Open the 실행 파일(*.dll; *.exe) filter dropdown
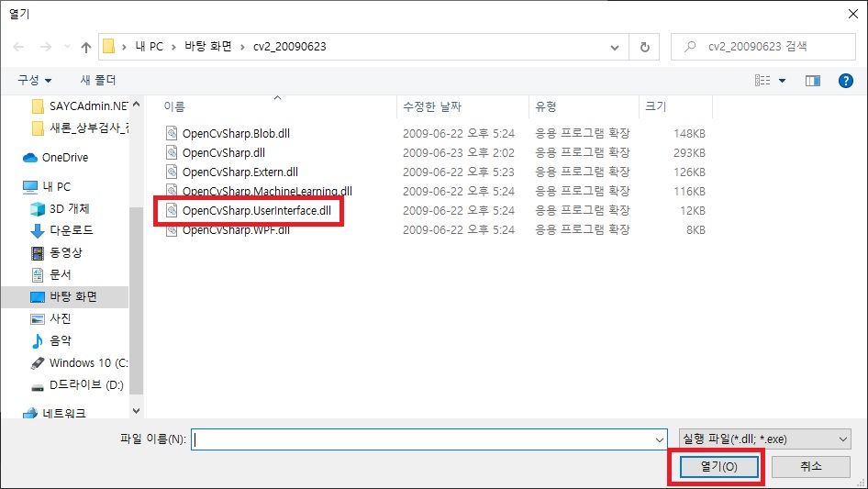This screenshot has height=489, width=868. (x=765, y=439)
